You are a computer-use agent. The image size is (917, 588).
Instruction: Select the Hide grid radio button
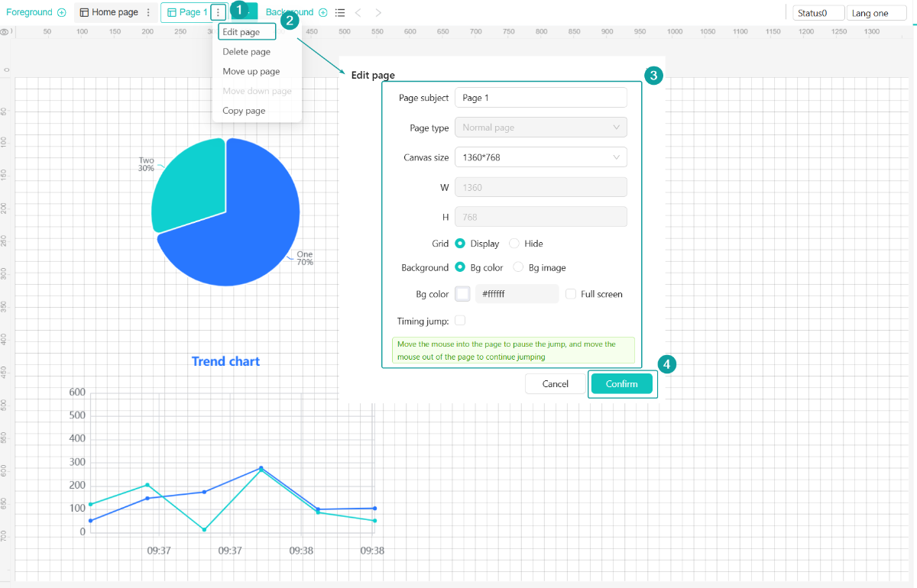pyautogui.click(x=514, y=244)
